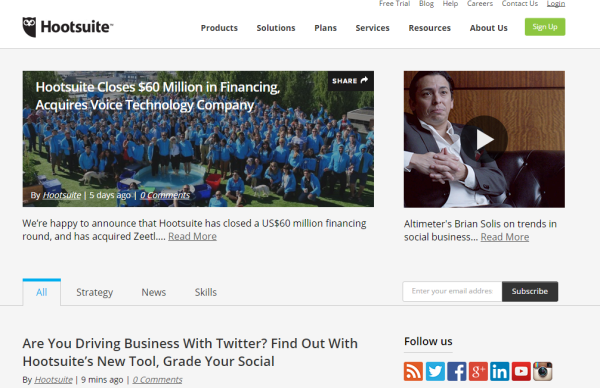
Task: Open the Free Trial link
Action: point(395,4)
